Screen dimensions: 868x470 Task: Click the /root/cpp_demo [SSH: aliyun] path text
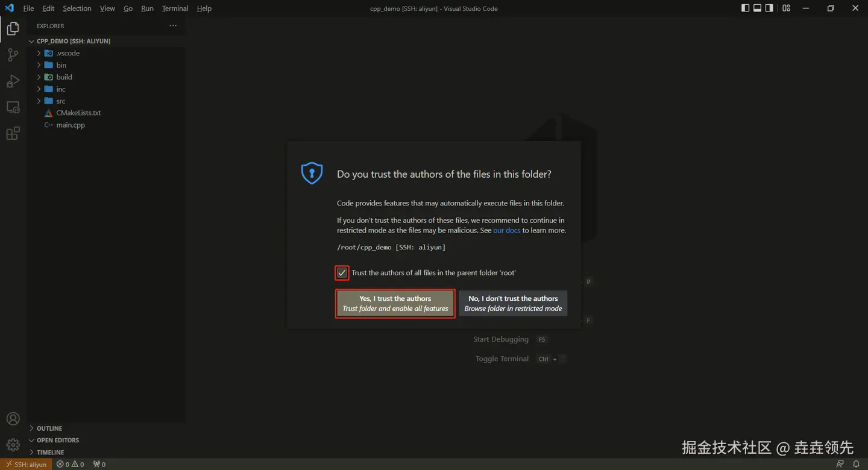pos(391,247)
